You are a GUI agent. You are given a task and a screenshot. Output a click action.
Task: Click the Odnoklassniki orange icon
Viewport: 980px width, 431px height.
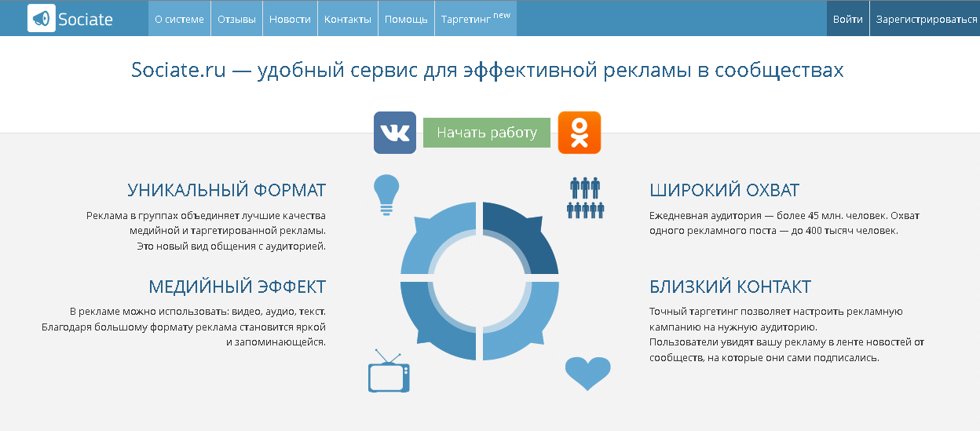579,133
